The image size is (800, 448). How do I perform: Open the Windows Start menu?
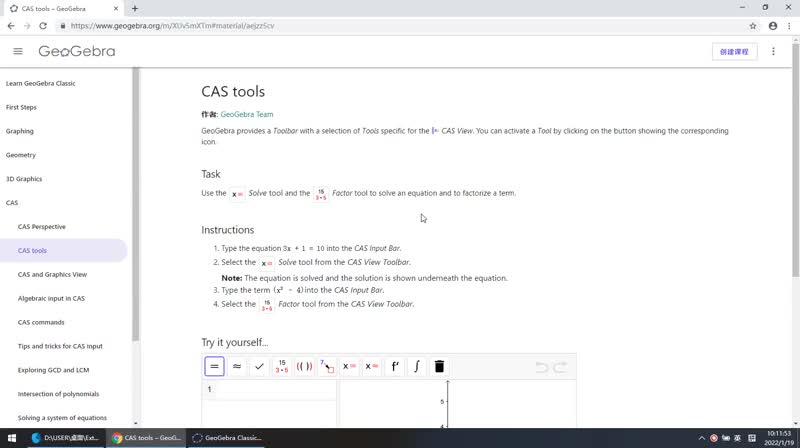(12, 438)
